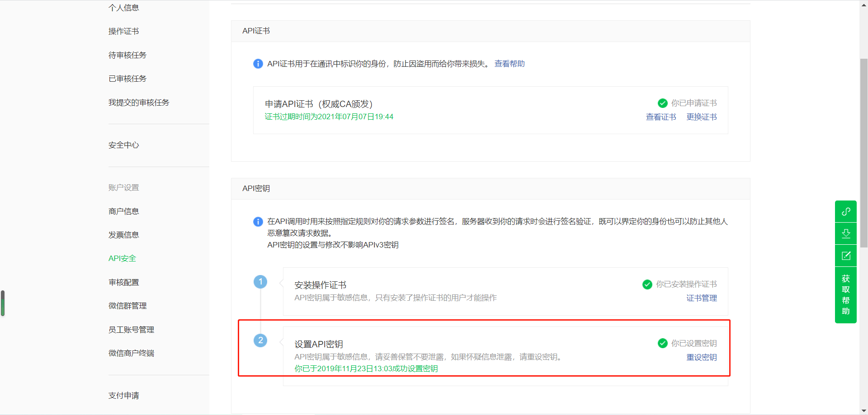Open 我提交的审核任务 in the sidebar
Image resolution: width=868 pixels, height=415 pixels.
(x=139, y=103)
